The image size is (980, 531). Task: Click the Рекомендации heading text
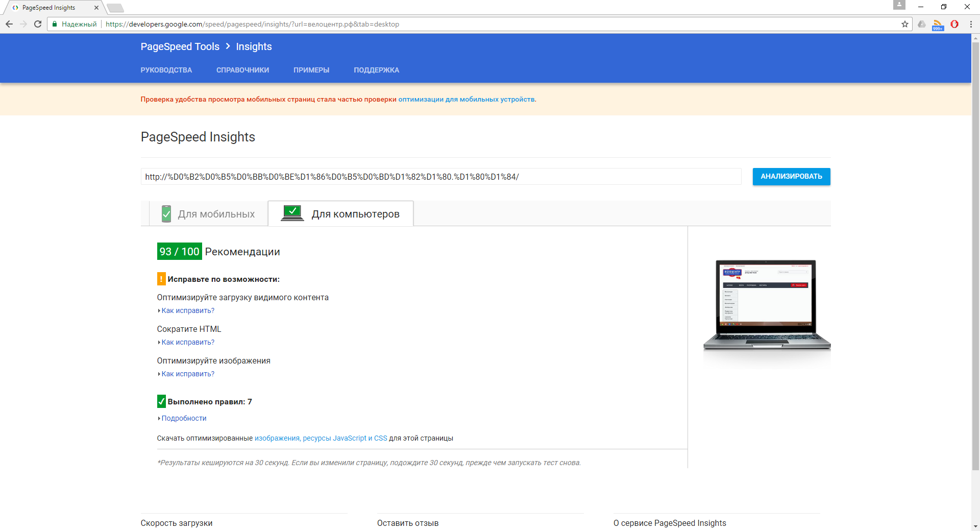pos(242,252)
